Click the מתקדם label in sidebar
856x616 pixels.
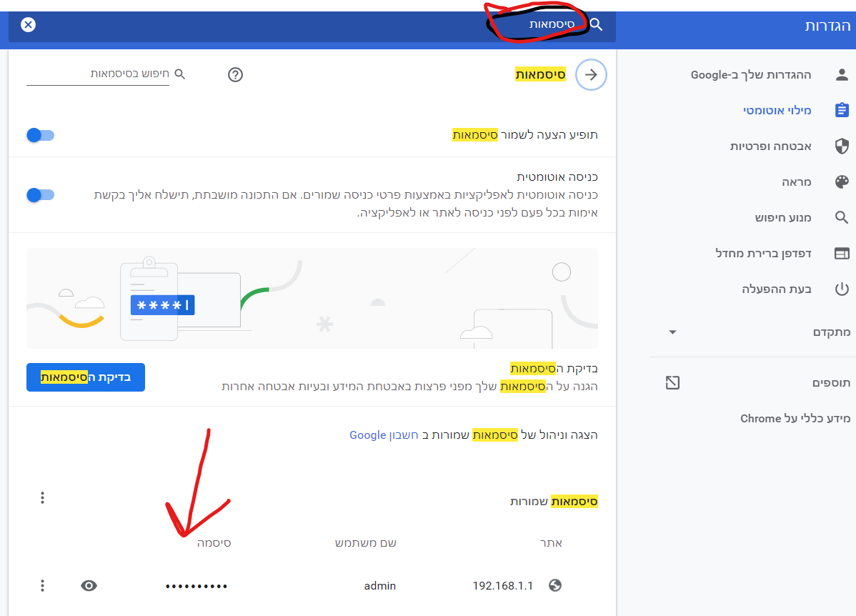pos(832,332)
